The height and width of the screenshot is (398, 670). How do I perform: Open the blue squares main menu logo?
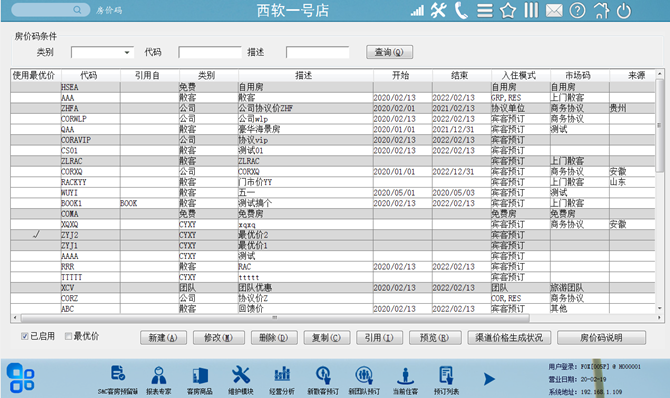tap(20, 377)
